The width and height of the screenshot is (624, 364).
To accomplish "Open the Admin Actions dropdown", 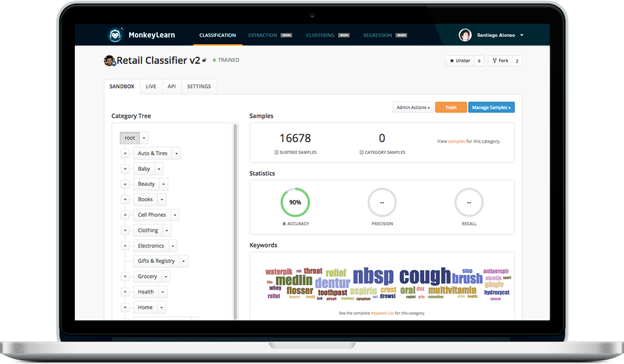I will pos(413,107).
